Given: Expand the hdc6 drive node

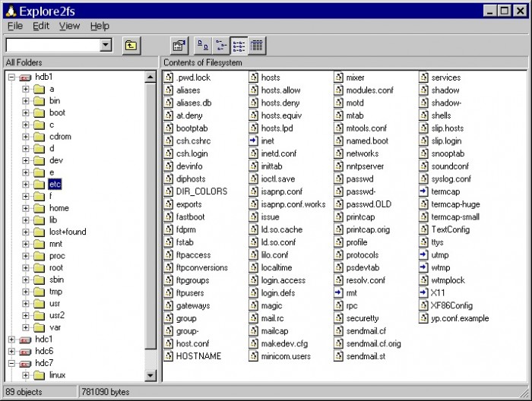Looking at the screenshot, I should click(x=11, y=351).
